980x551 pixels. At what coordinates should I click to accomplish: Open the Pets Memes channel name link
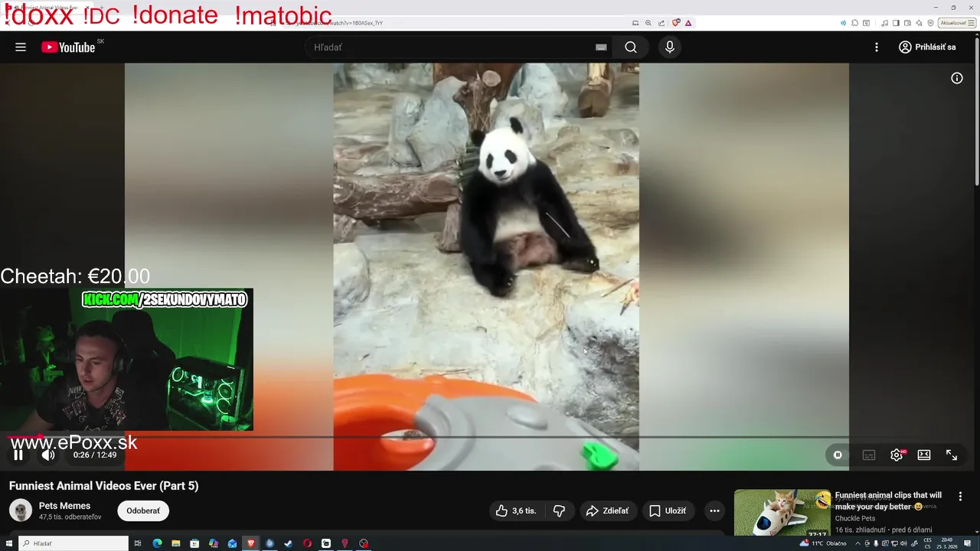coord(64,506)
